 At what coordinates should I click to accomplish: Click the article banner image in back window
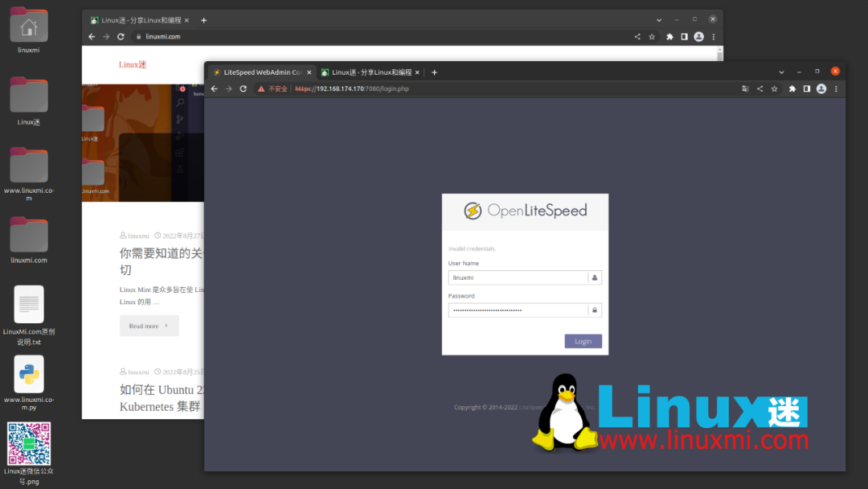pyautogui.click(x=143, y=143)
